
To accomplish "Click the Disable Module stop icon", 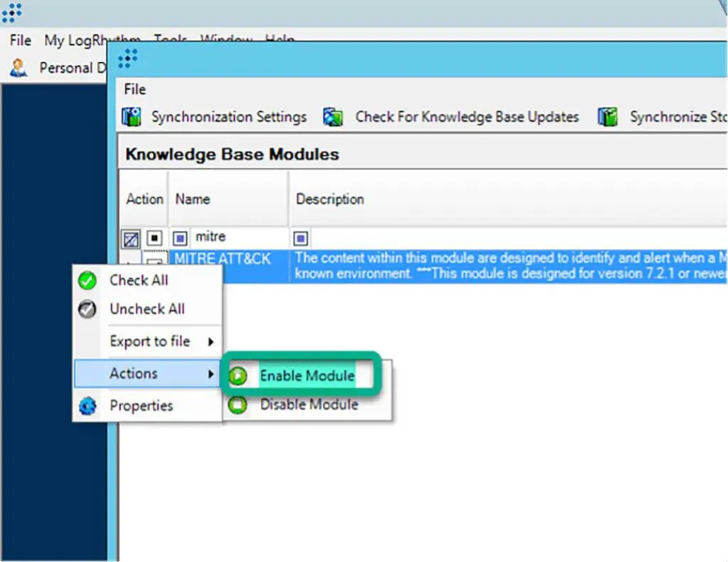I will pyautogui.click(x=237, y=405).
